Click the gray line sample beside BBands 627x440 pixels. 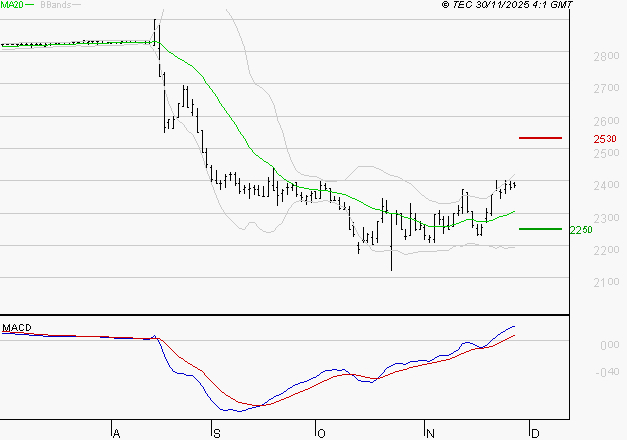pyautogui.click(x=76, y=5)
